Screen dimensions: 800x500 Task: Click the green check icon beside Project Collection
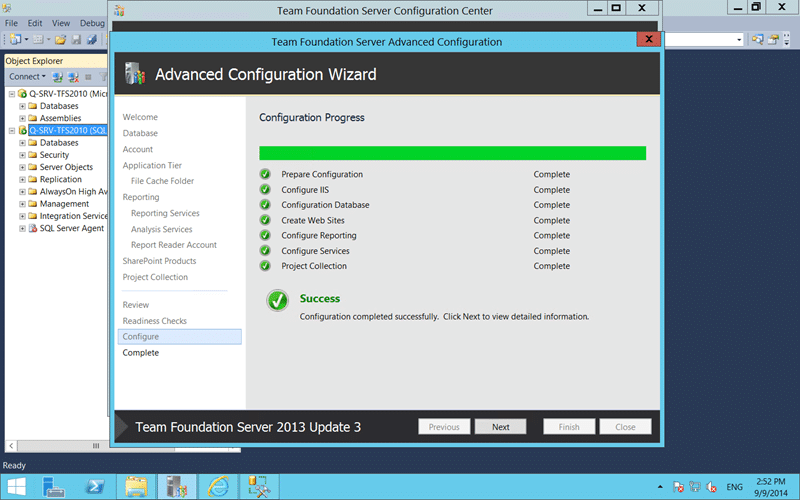click(265, 266)
